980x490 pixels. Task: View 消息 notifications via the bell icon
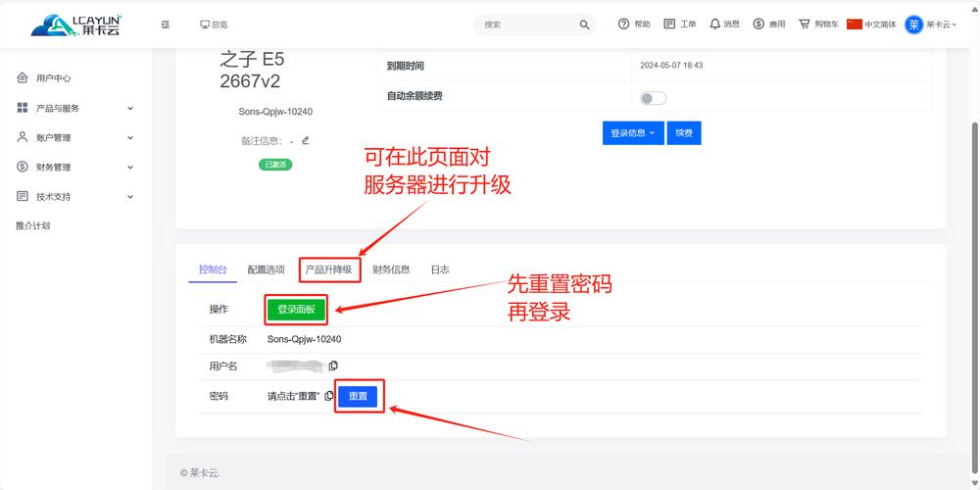724,24
